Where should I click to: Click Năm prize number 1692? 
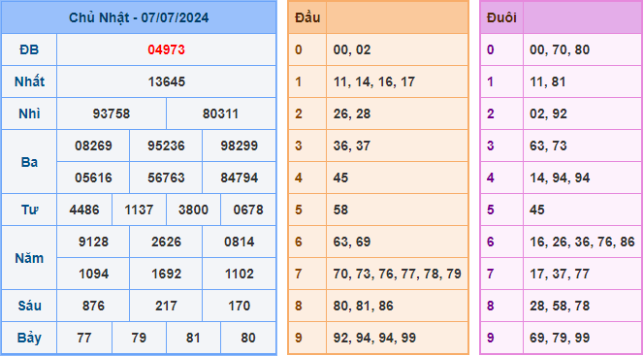[167, 274]
